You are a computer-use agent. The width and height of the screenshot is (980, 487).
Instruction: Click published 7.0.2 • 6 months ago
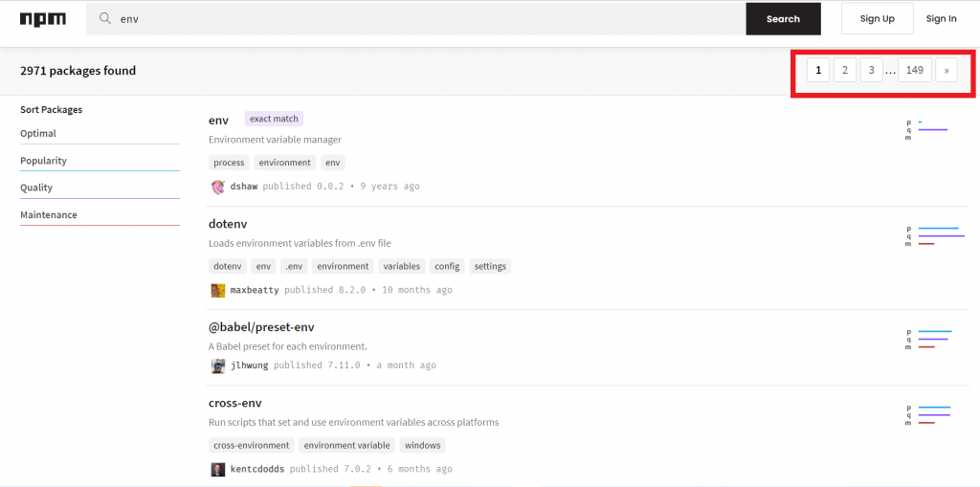click(371, 470)
